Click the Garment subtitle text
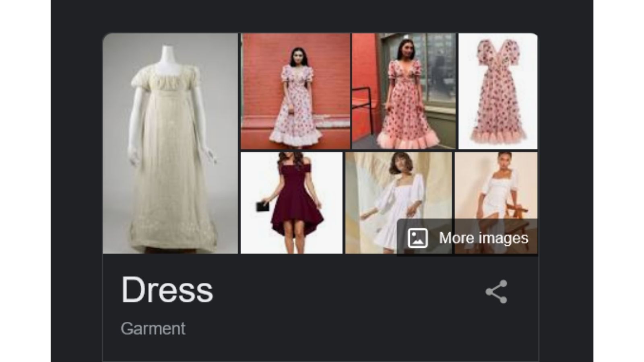644x362 pixels. click(x=153, y=329)
